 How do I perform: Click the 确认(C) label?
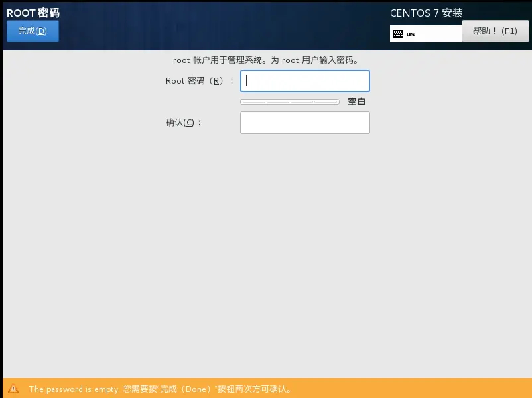(184, 123)
